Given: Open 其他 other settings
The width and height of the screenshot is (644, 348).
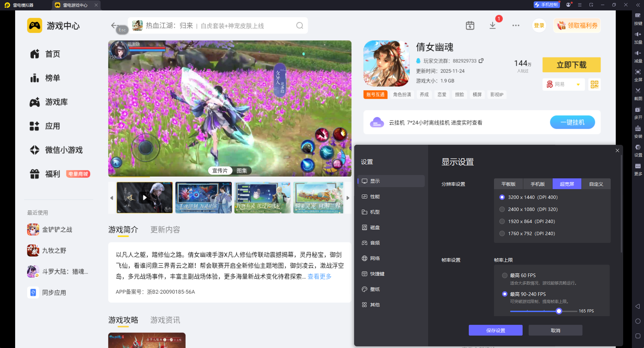Looking at the screenshot, I should (391, 305).
